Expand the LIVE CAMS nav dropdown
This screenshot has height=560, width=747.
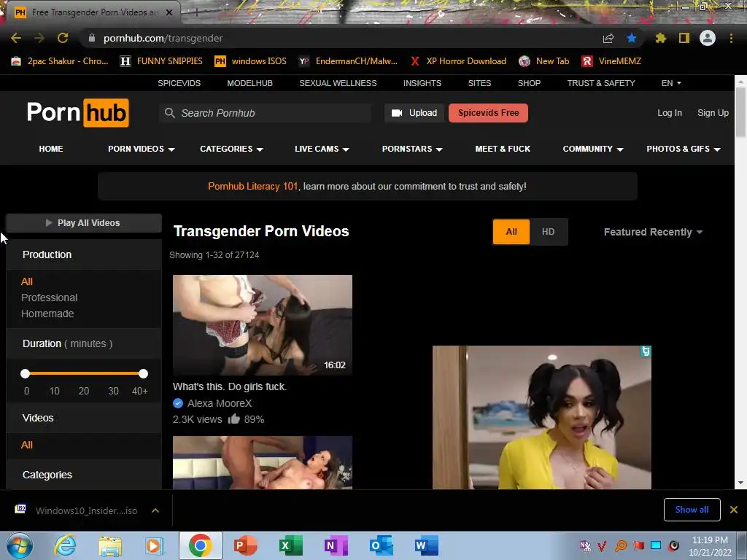click(322, 149)
